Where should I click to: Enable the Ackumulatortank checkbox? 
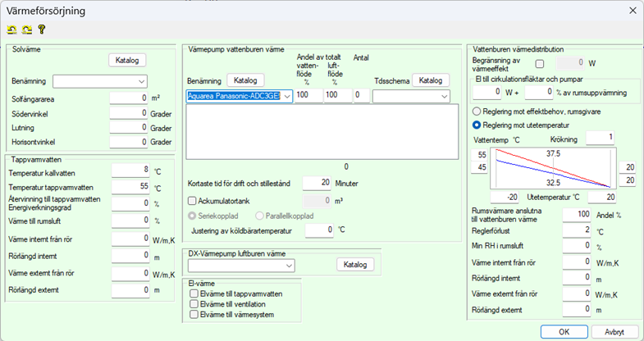click(192, 200)
